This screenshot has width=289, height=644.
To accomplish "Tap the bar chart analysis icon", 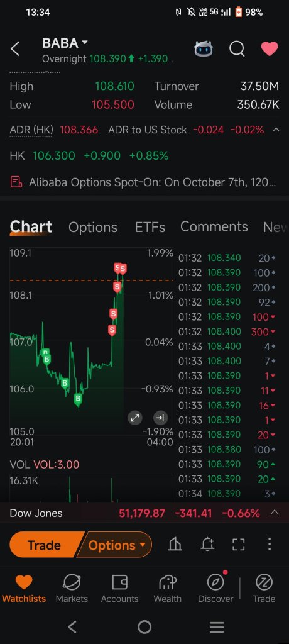I will coord(175,545).
